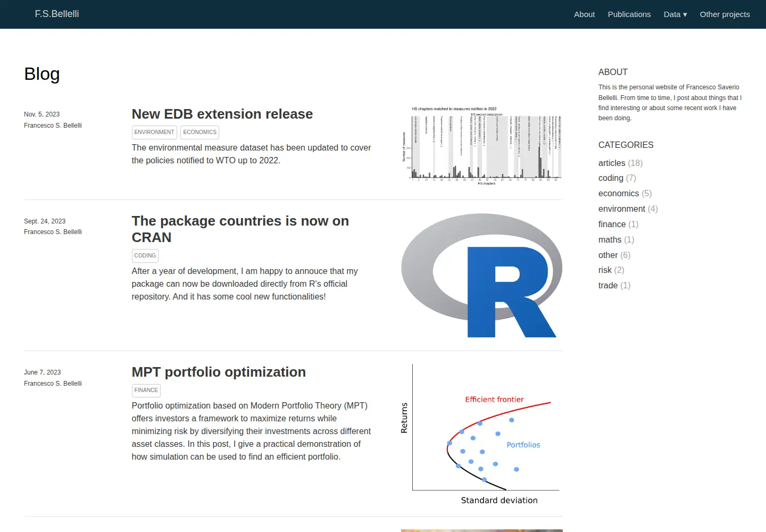The width and height of the screenshot is (766, 532).
Task: Open the Publications menu item
Action: (629, 14)
